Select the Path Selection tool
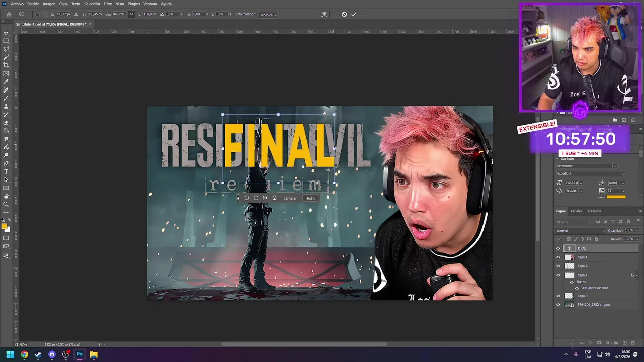The width and height of the screenshot is (644, 362). click(x=6, y=179)
